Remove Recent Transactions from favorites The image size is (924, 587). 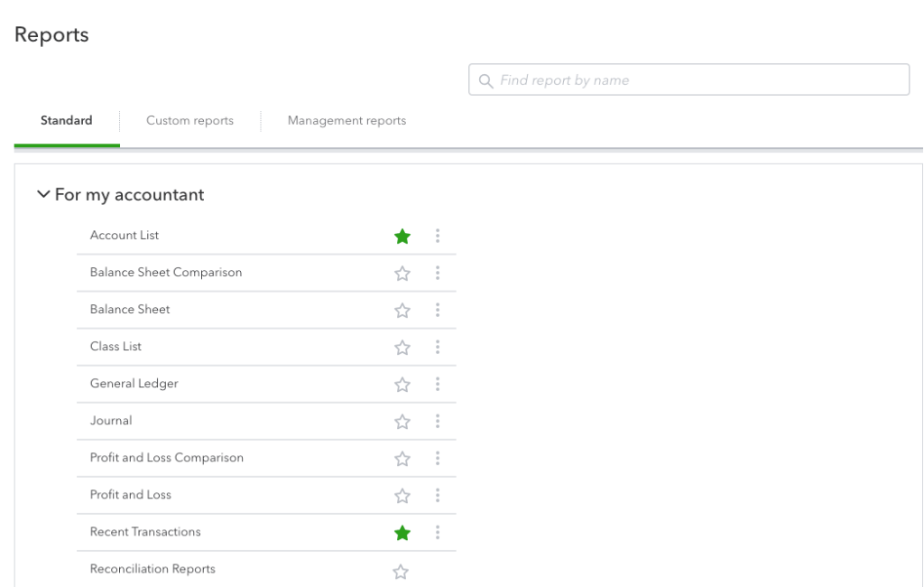pos(402,532)
